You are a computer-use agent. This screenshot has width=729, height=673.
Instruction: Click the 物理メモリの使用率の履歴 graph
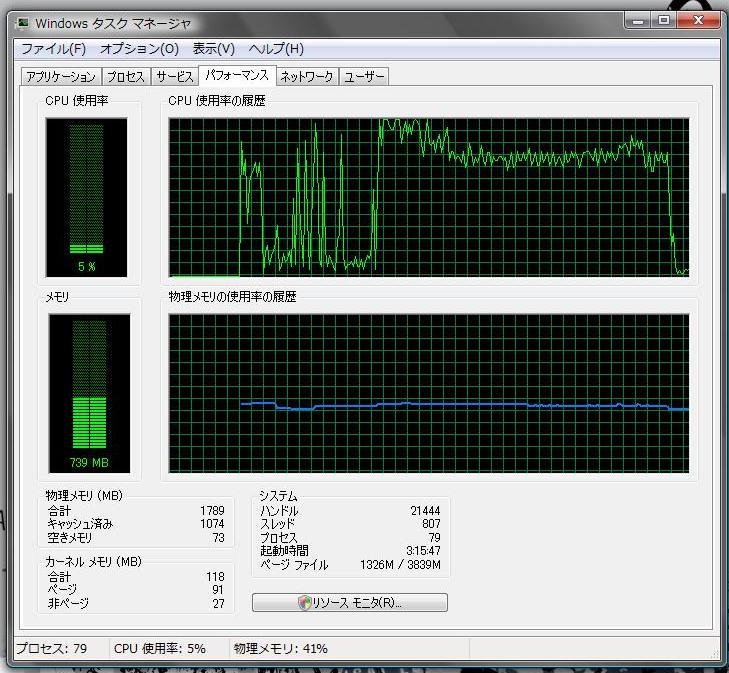(429, 393)
